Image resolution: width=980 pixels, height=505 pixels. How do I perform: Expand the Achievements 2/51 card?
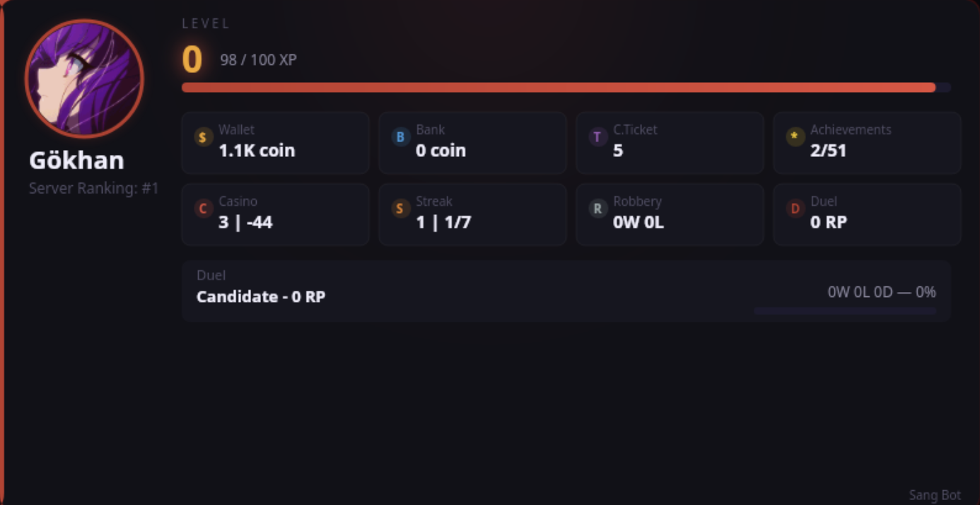(867, 142)
